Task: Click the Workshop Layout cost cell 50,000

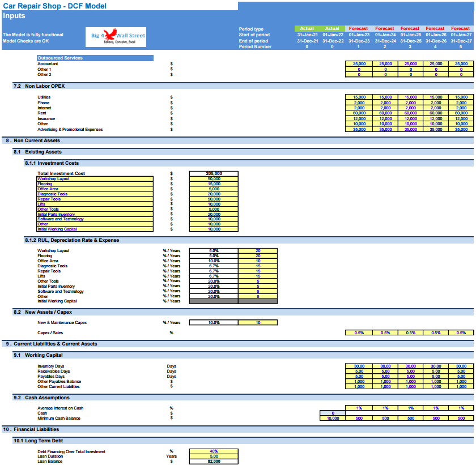Action: tap(214, 178)
